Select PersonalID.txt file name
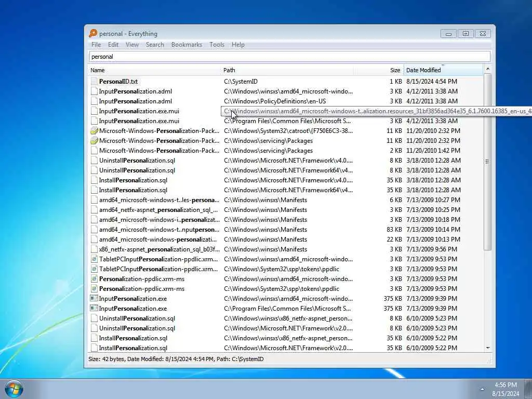 click(118, 82)
